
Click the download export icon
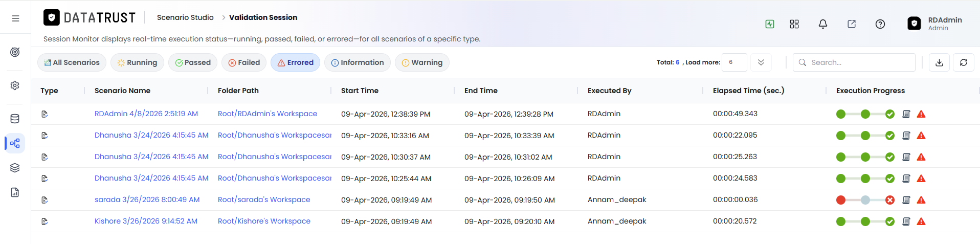(939, 62)
